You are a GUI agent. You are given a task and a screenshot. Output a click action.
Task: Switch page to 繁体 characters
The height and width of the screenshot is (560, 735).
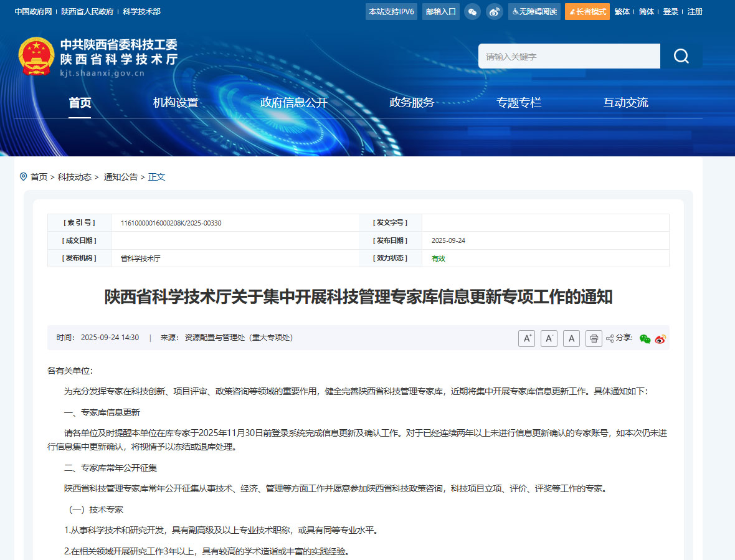tap(622, 11)
